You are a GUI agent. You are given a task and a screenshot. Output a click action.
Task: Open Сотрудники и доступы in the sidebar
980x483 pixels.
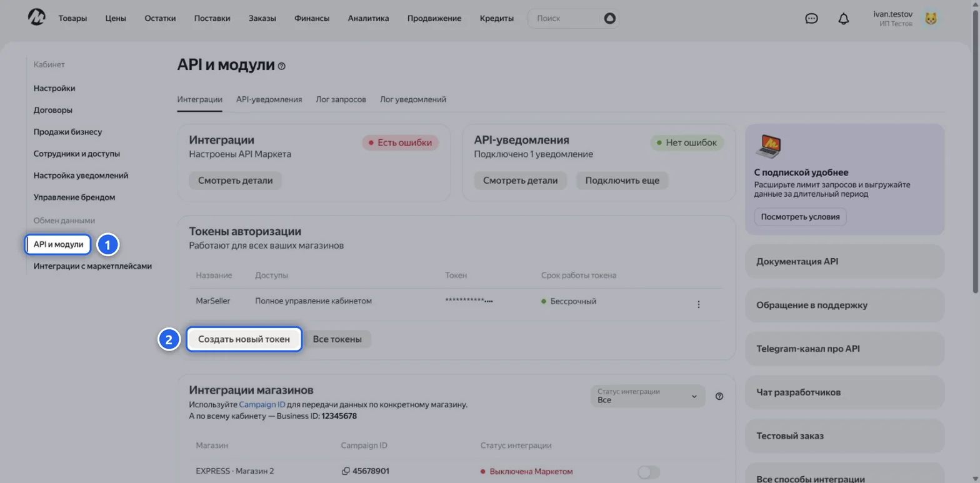[x=77, y=154]
